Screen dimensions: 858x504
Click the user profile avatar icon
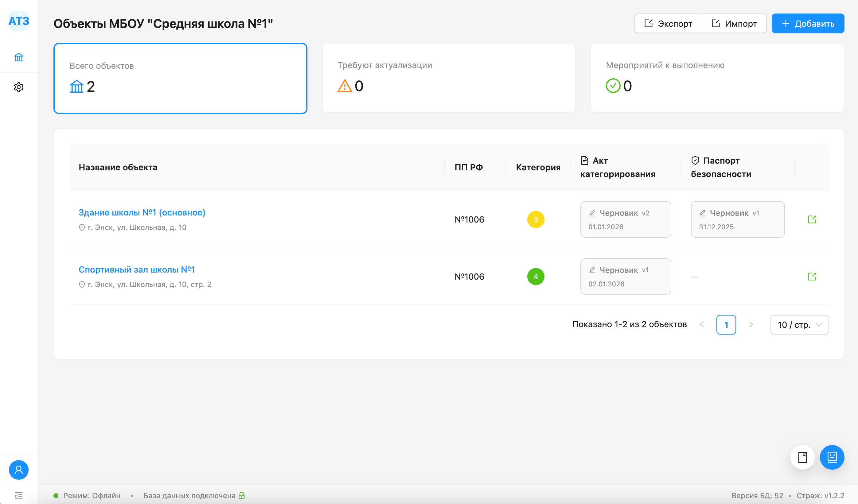tap(19, 470)
